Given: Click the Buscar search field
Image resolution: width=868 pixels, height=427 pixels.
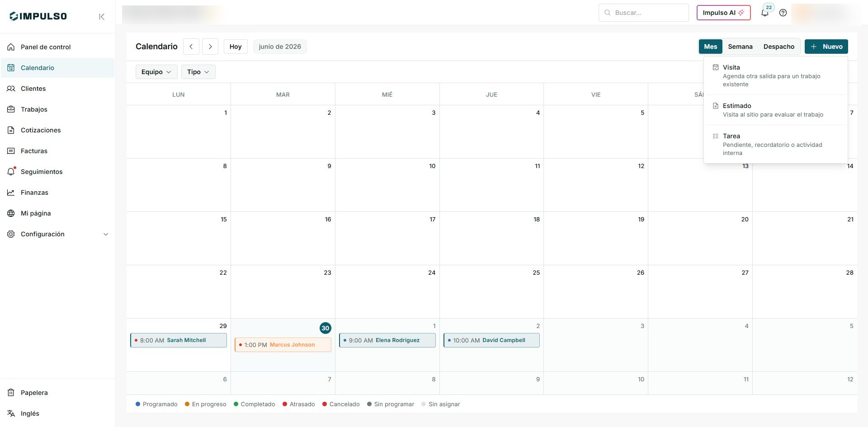Looking at the screenshot, I should [644, 13].
